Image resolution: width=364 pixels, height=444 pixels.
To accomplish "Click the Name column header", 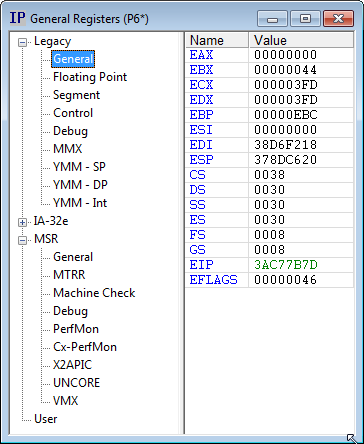I will point(217,40).
